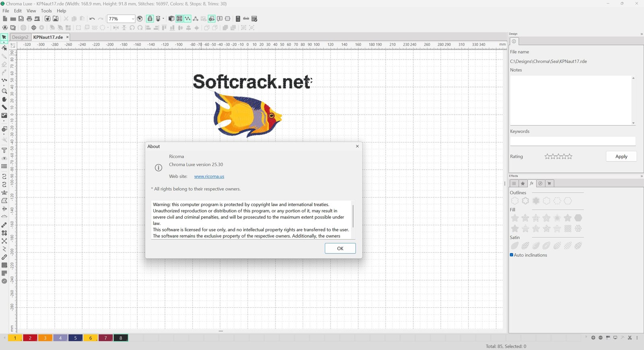644x350 pixels.
Task: Send design to sewing machine icon
Action: pos(37,19)
